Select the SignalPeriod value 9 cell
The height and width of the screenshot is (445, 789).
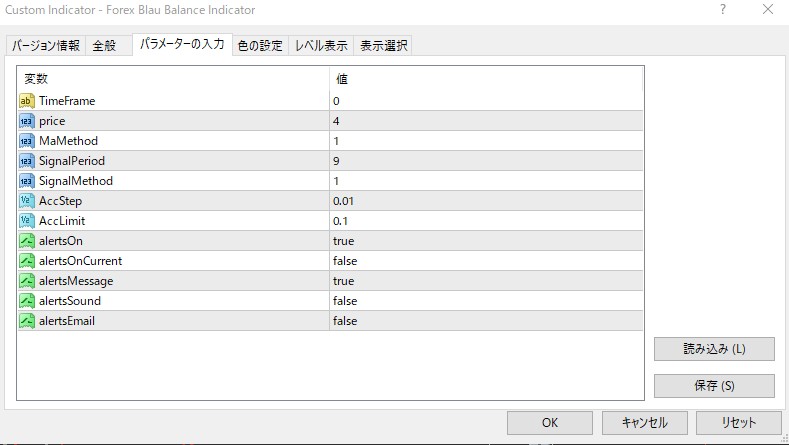pyautogui.click(x=486, y=161)
